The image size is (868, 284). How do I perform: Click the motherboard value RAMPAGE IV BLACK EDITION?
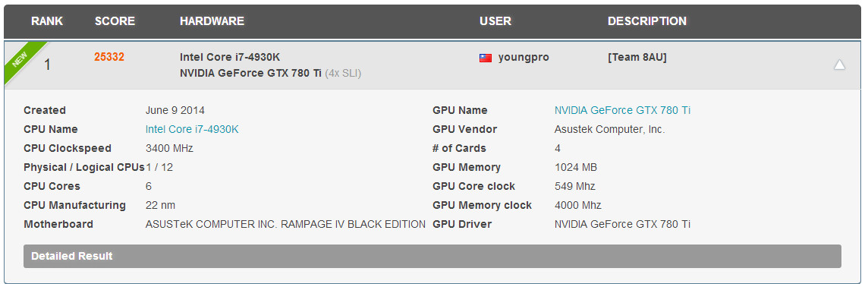click(353, 224)
